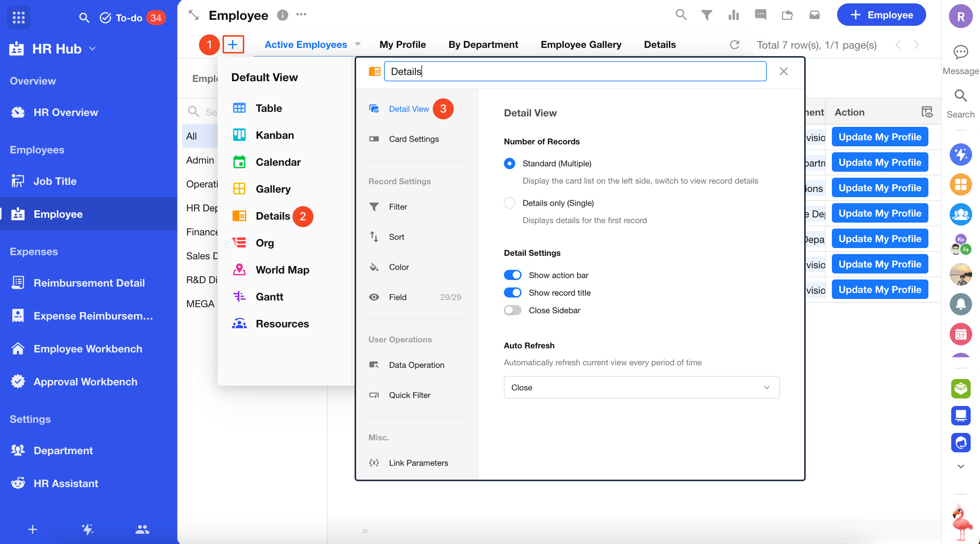
Task: Click the refresh icon beside row total
Action: point(734,45)
